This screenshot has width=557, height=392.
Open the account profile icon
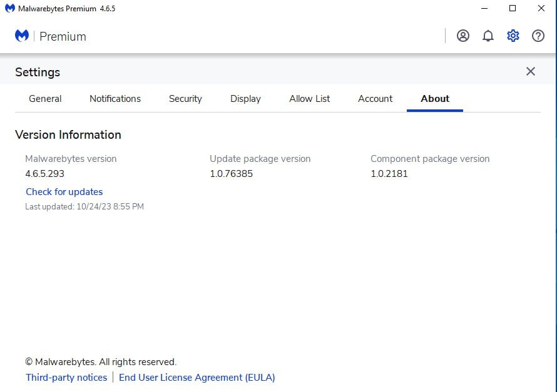point(463,36)
